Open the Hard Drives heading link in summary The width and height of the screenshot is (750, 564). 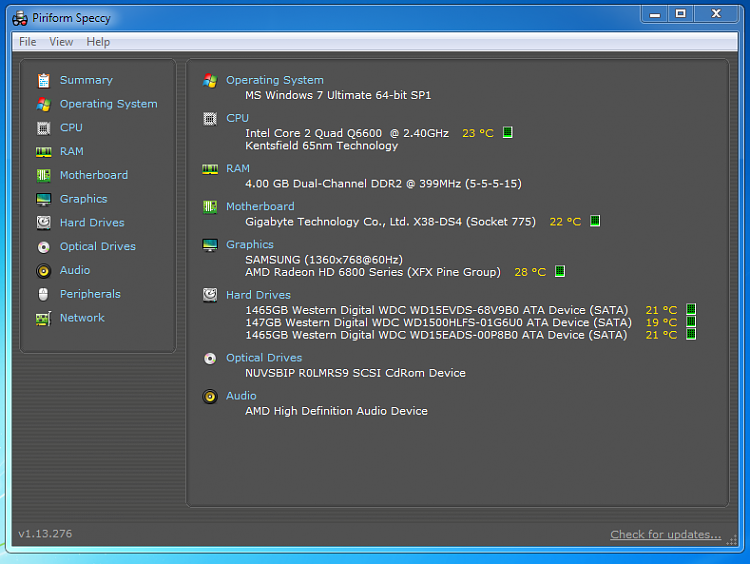(258, 295)
